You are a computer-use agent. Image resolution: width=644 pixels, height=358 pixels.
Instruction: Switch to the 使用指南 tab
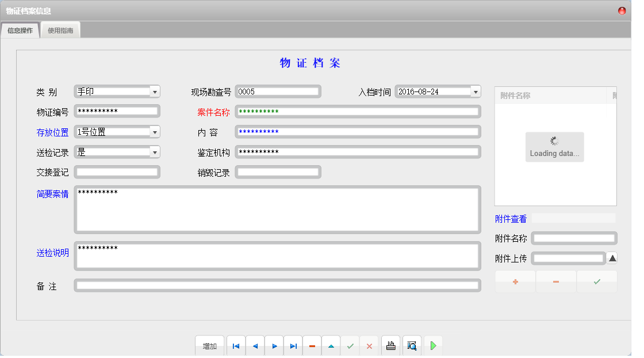(60, 31)
